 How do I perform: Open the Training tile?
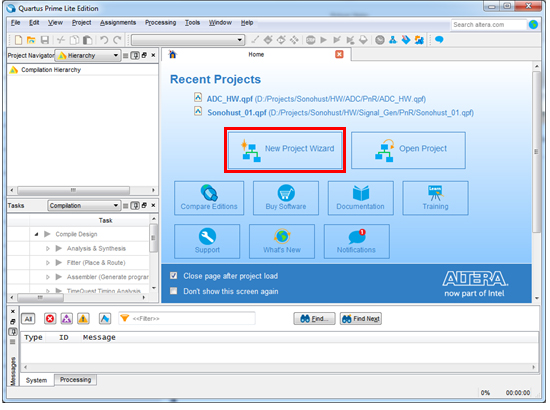point(435,198)
